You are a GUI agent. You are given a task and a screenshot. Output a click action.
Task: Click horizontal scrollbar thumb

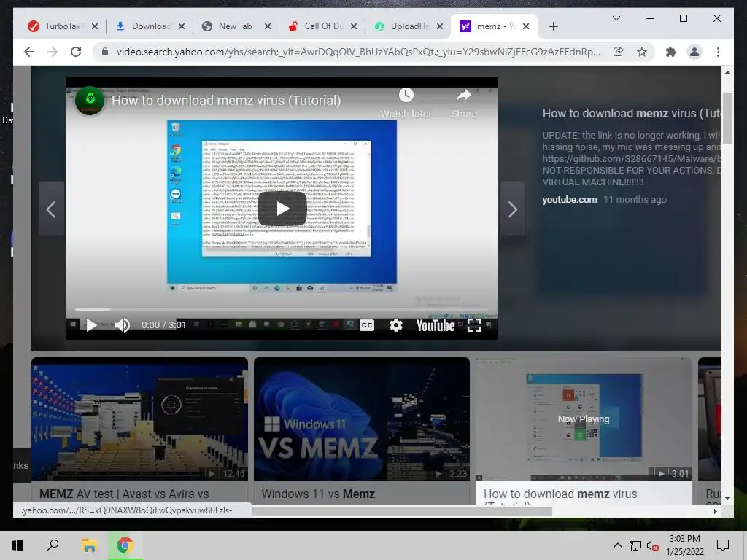pos(402,511)
